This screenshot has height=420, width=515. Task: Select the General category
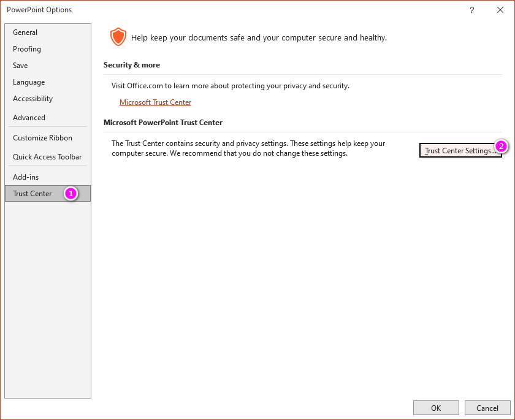[x=25, y=32]
